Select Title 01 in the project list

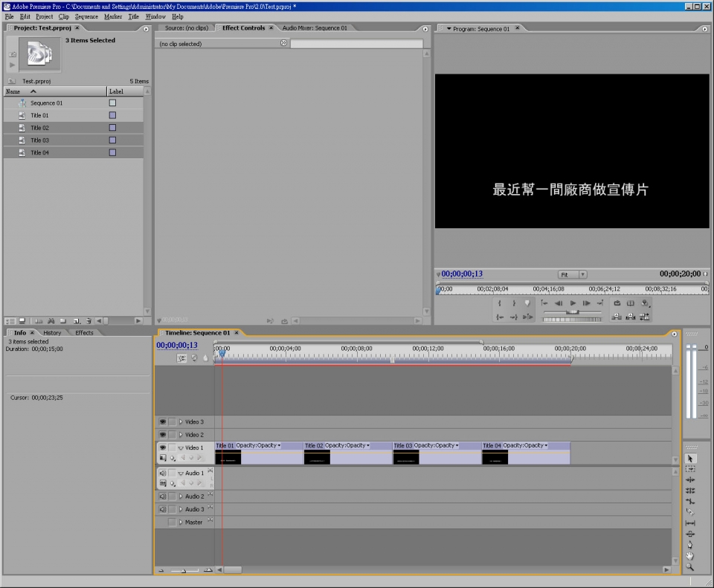pos(39,116)
